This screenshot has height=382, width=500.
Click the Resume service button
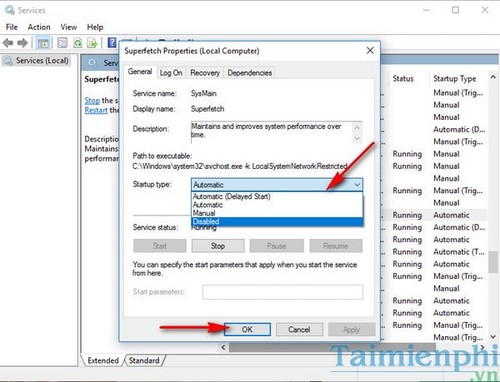coord(336,246)
